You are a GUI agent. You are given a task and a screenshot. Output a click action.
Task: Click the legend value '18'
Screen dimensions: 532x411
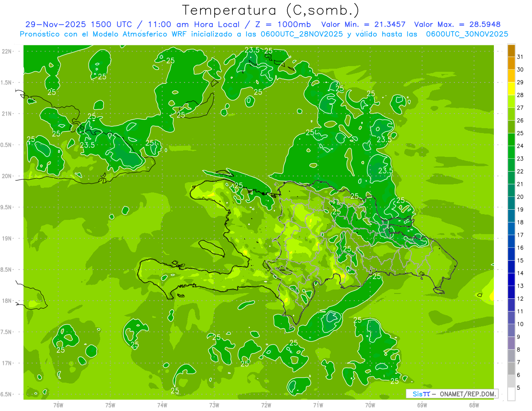click(x=520, y=222)
